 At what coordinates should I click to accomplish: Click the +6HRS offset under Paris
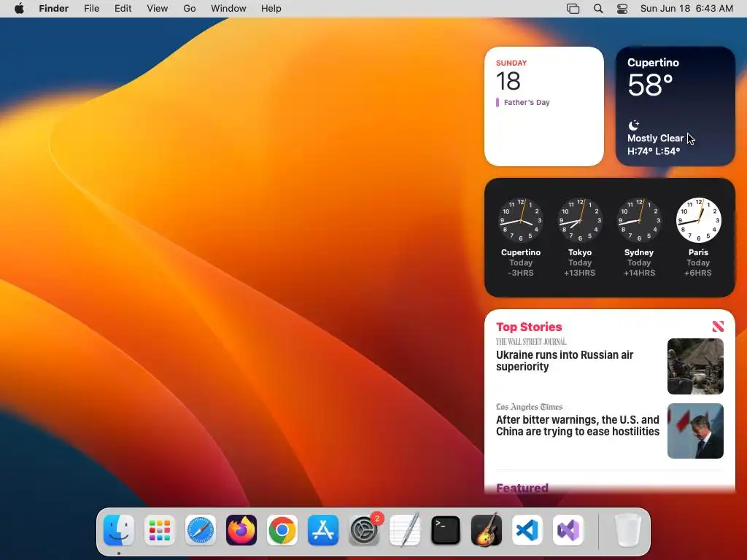point(698,273)
